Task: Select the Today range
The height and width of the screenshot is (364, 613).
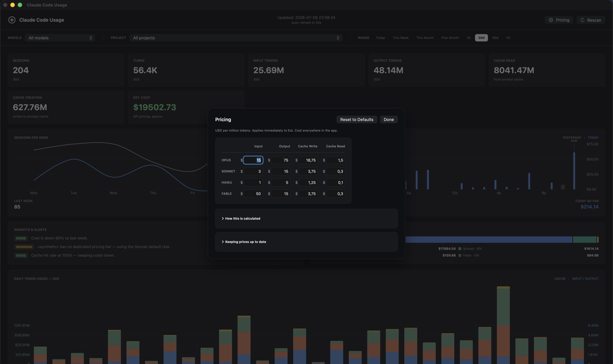Action: click(380, 38)
